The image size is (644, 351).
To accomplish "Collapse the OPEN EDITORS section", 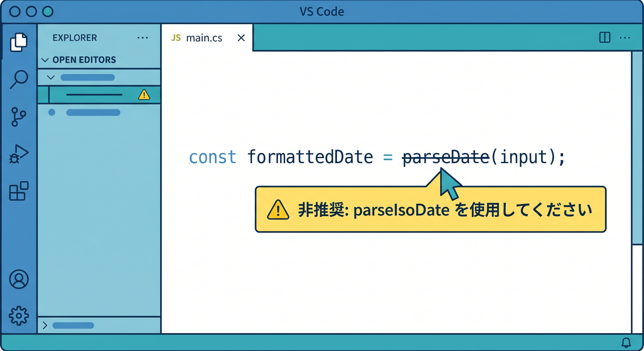I will point(45,60).
